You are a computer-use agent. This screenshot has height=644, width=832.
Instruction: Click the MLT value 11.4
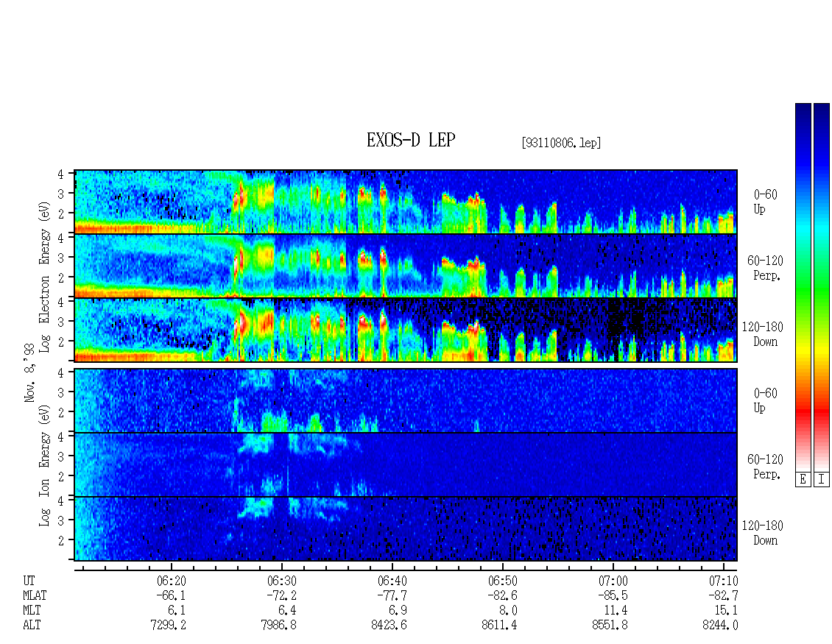[616, 611]
